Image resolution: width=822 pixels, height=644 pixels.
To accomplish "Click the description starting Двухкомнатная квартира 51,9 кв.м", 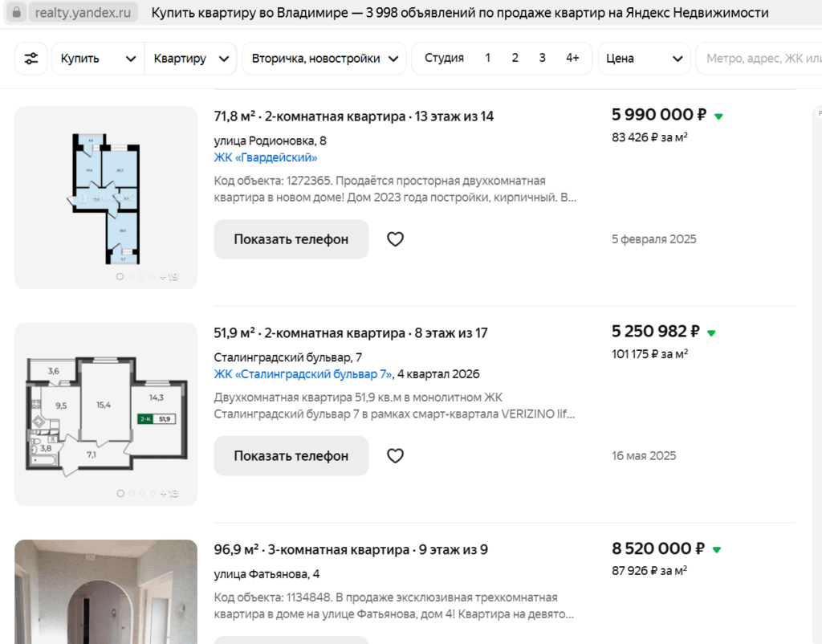I will (394, 406).
